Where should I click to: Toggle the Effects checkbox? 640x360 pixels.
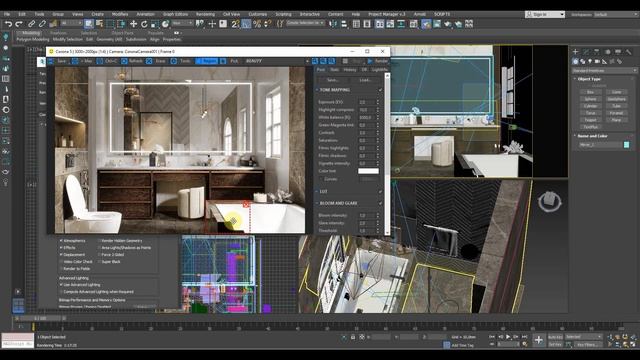pyautogui.click(x=61, y=248)
